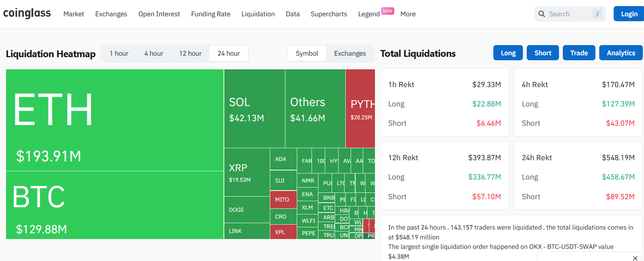Click the coinglass logo
644x261 pixels.
pyautogui.click(x=27, y=13)
